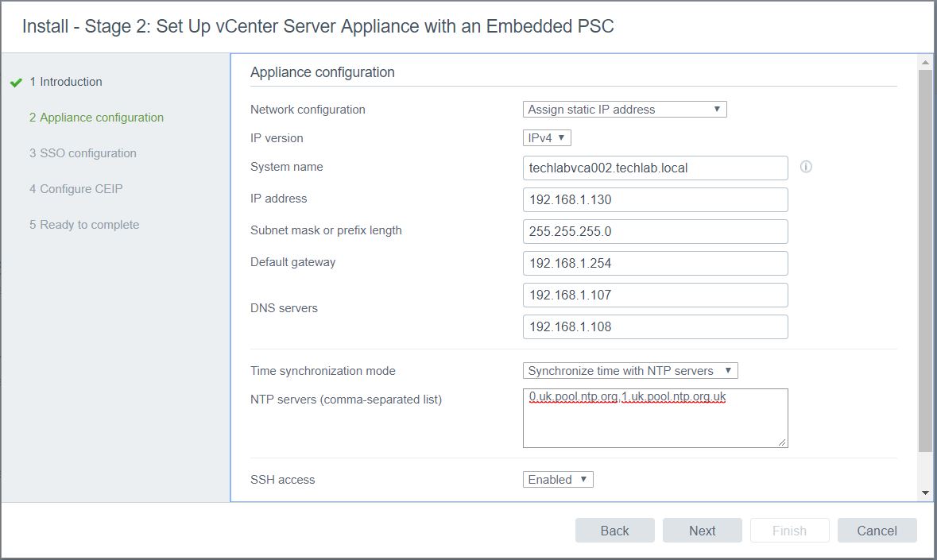Click the DNS servers label
Image resolution: width=937 pixels, height=560 pixels.
pos(284,308)
